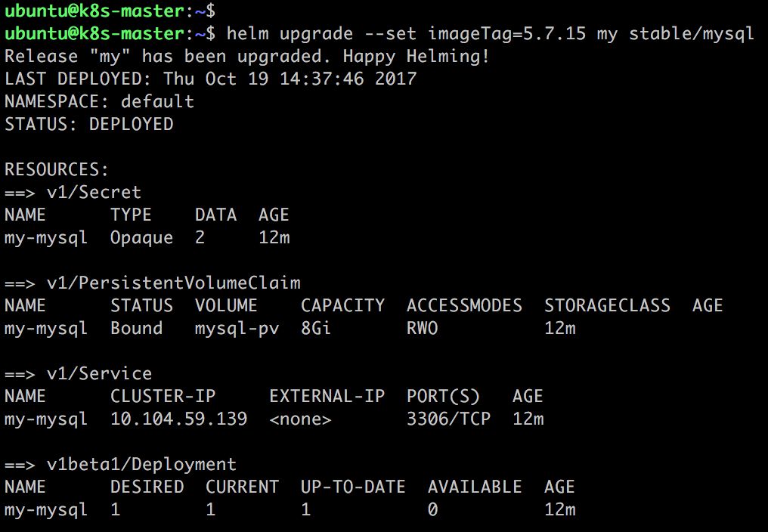768x532 pixels.
Task: Click the UP-TO-DATE column header
Action: pos(353,487)
